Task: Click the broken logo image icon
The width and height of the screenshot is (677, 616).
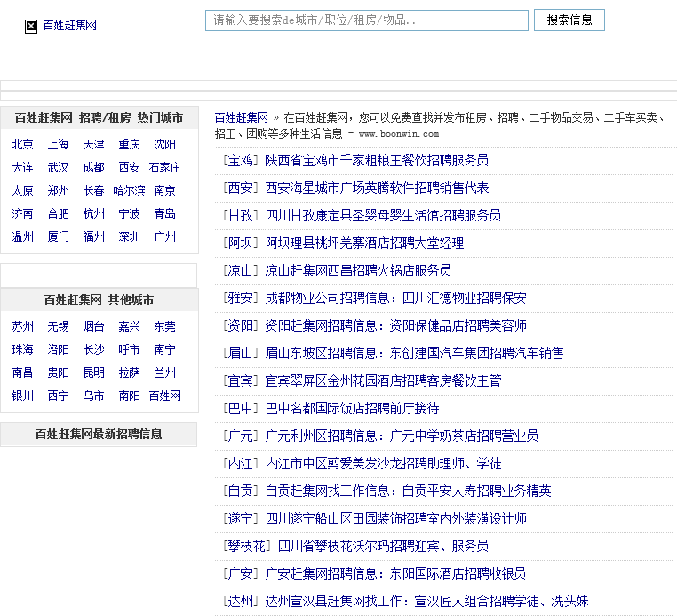Action: click(31, 27)
